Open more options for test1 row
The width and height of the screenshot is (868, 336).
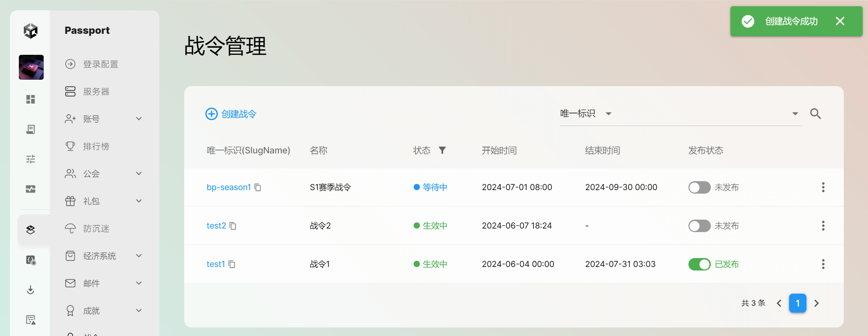(x=823, y=264)
